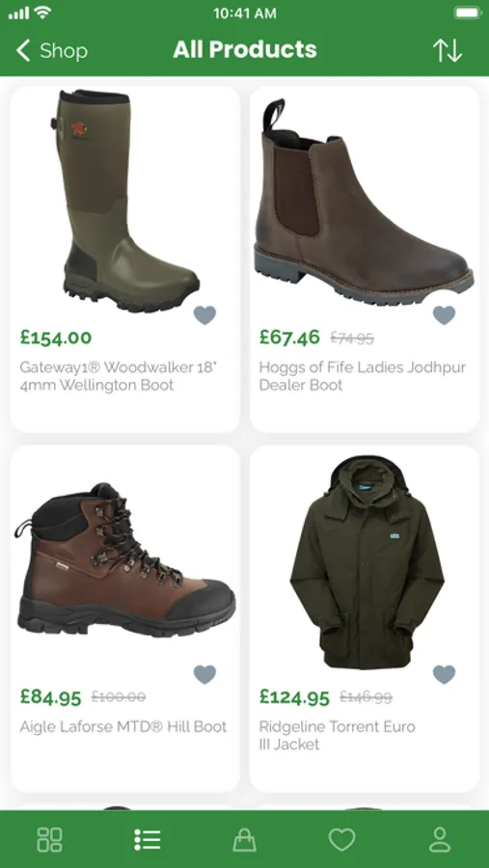Viewport: 489px width, 868px height.
Task: Open Gateway1 Woodwalker 18" Wellington Boot title
Action: pos(117,376)
